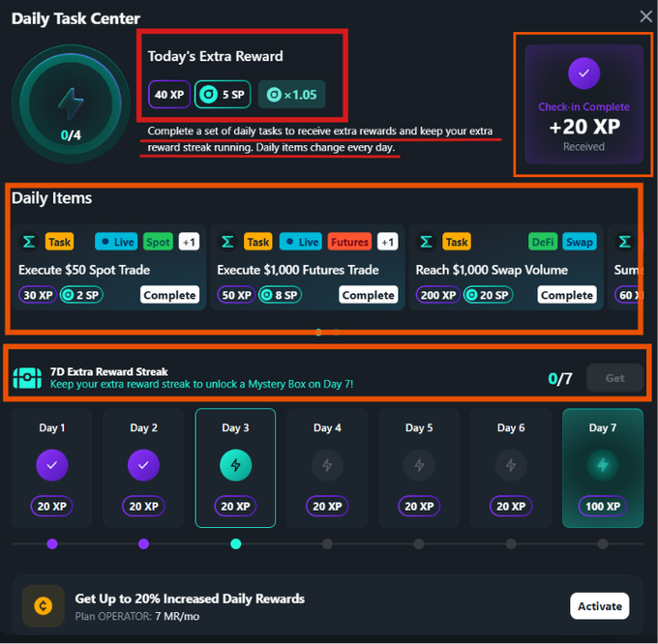Click the Day 6 gray timeline dot

[511, 543]
